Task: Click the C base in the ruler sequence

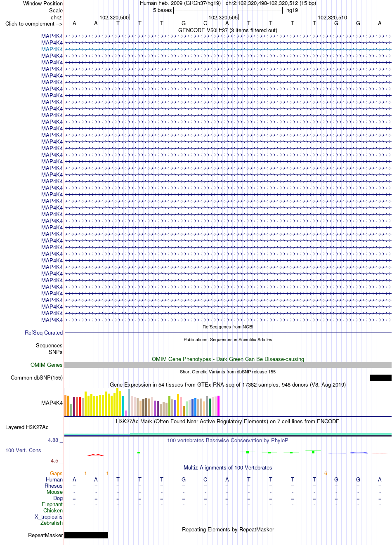Action: [205, 23]
